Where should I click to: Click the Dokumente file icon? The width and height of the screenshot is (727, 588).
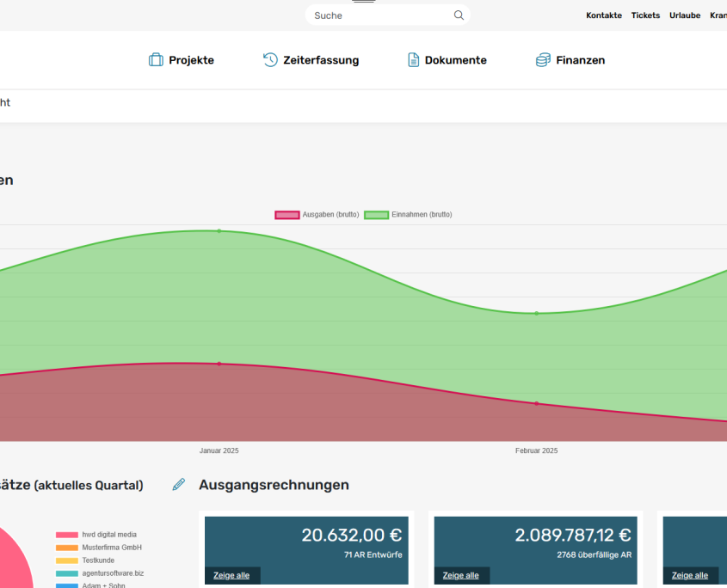pos(413,60)
